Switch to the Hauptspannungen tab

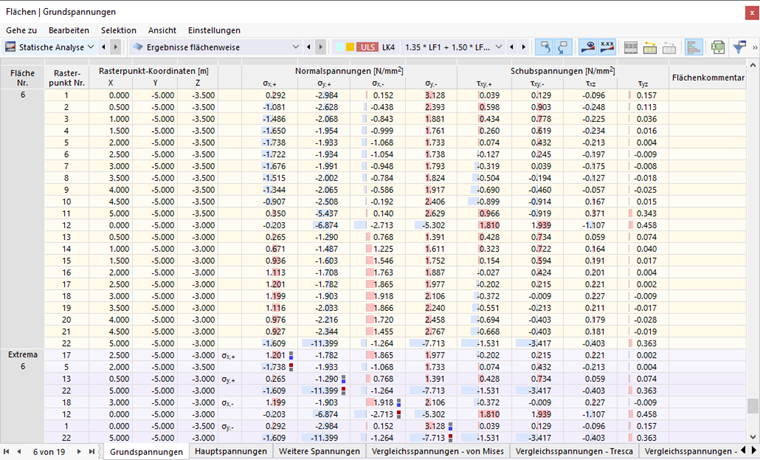point(231,452)
